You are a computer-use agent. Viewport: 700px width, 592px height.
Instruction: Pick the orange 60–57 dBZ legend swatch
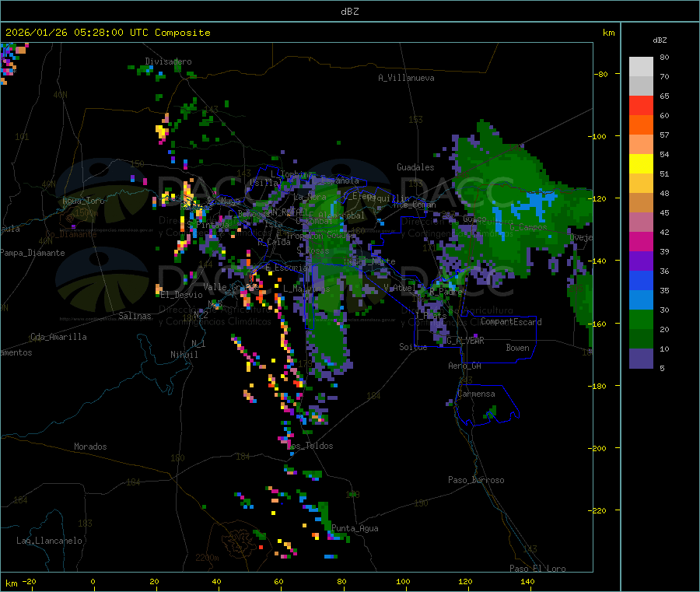coord(641,125)
